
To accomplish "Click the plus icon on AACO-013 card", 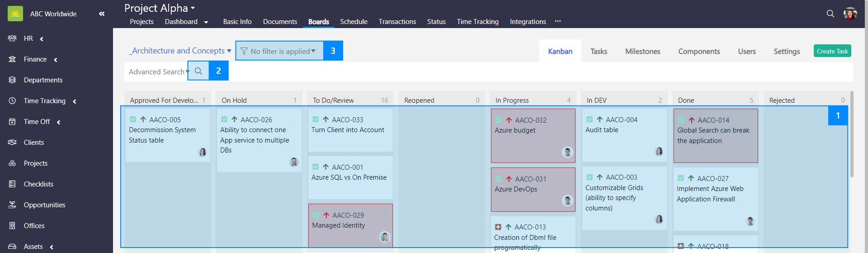I will coord(498,227).
